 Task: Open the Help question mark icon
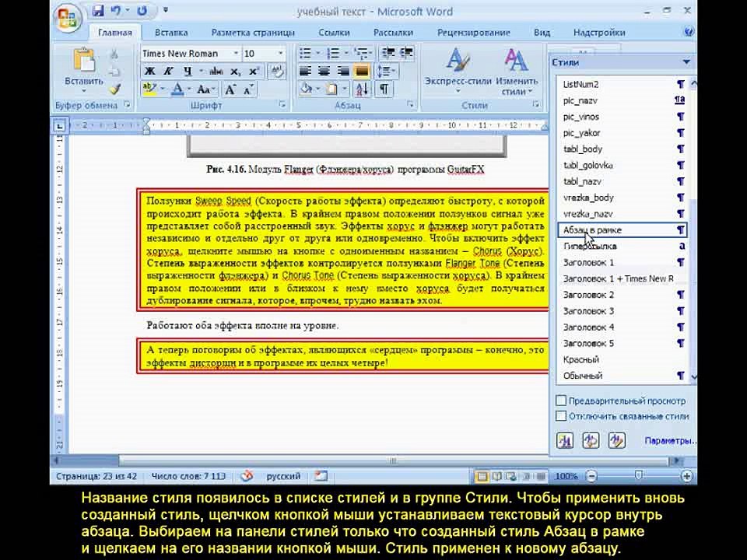(689, 32)
